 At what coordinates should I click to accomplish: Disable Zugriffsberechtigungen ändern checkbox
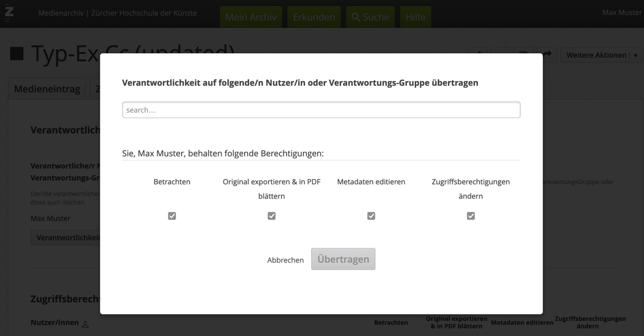pyautogui.click(x=471, y=216)
